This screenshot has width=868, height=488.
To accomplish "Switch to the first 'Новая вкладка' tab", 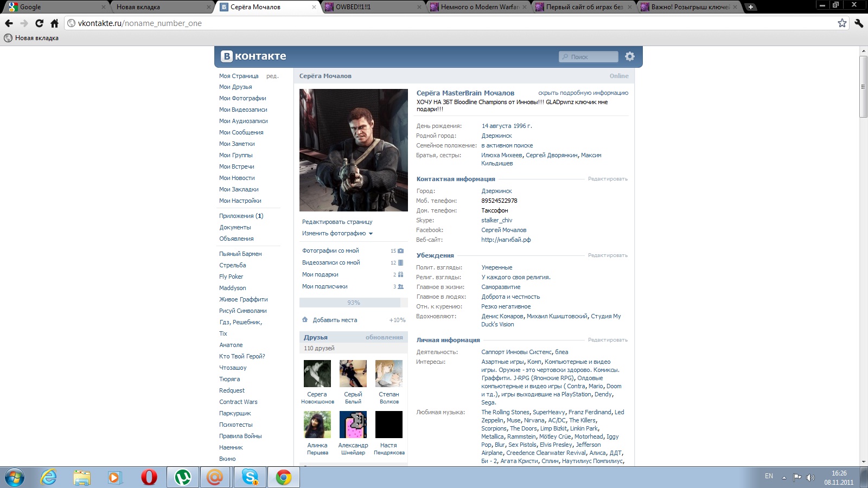I will [162, 7].
